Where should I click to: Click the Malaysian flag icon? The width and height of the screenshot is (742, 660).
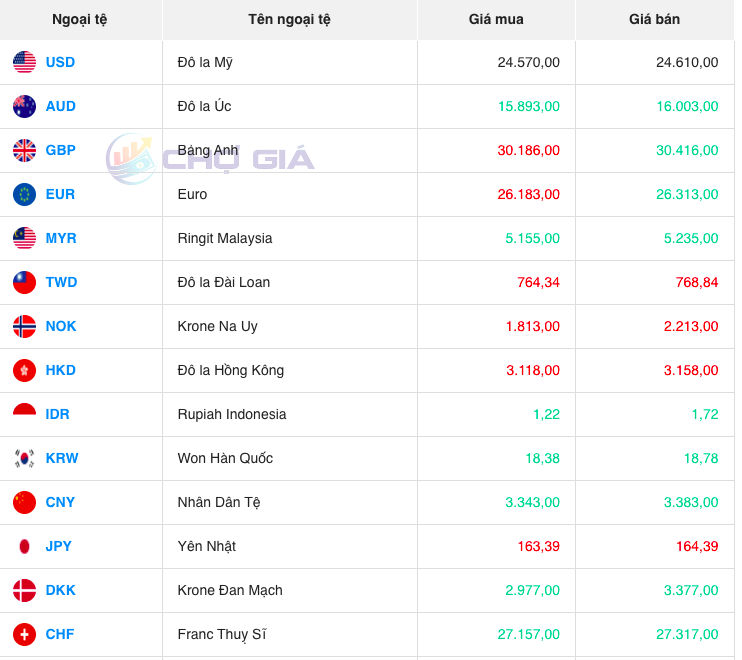(24, 238)
